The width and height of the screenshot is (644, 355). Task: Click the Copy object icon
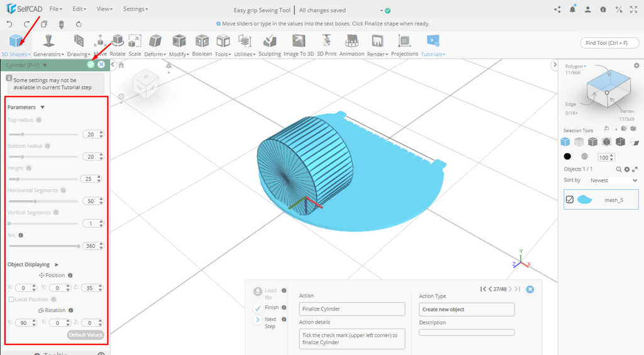(x=44, y=25)
